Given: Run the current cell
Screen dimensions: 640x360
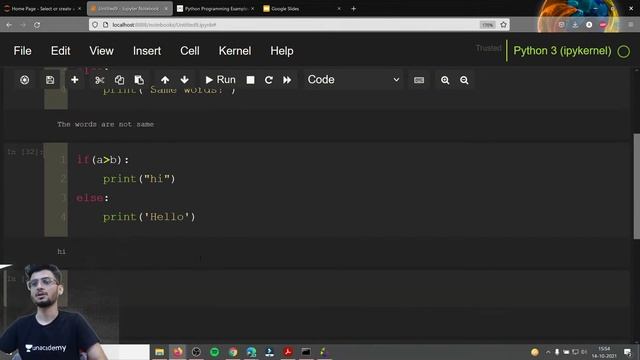Looking at the screenshot, I should pos(220,80).
